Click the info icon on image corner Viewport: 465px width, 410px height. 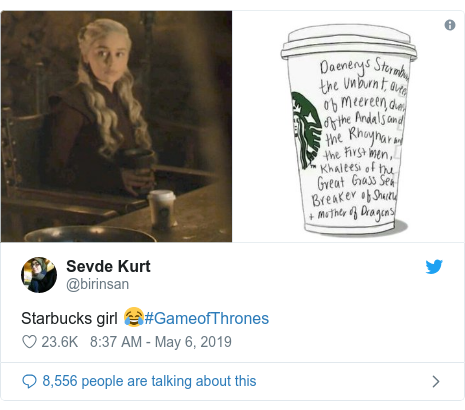450,25
